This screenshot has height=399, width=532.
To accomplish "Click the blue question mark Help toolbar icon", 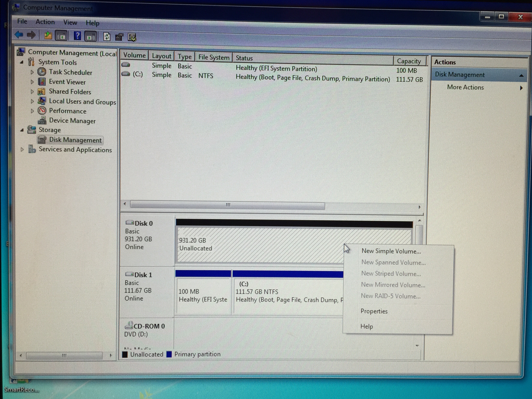I will point(77,36).
